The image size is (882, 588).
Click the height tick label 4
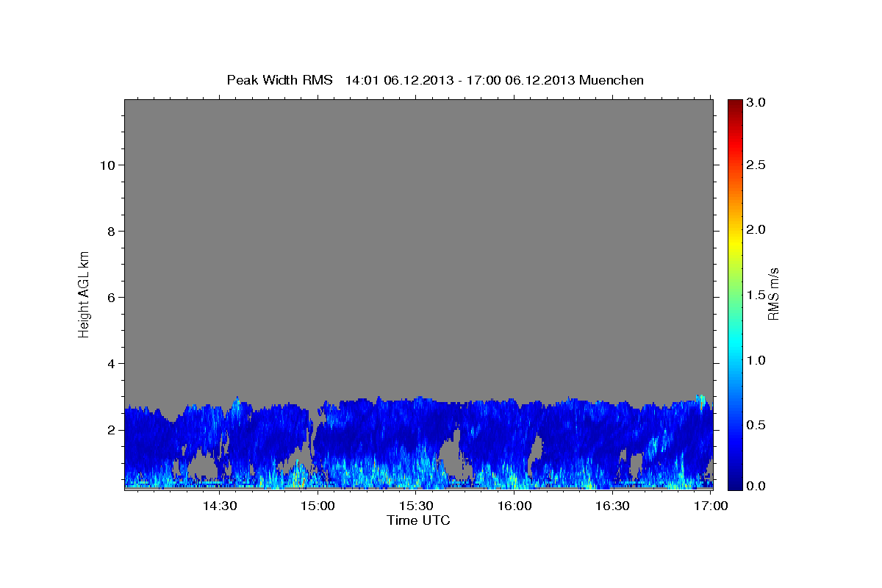coord(110,363)
